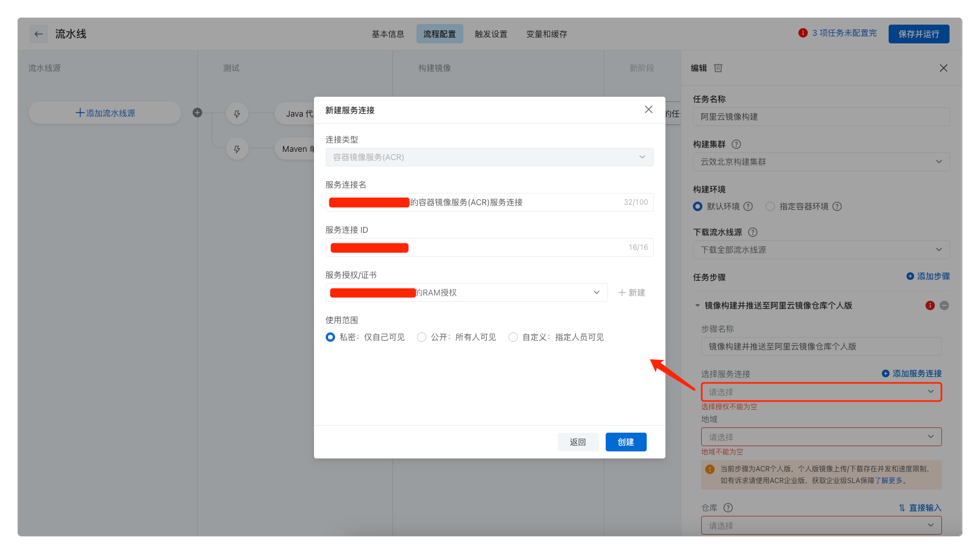Click the lightning trigger icon beside Java task

(x=237, y=114)
